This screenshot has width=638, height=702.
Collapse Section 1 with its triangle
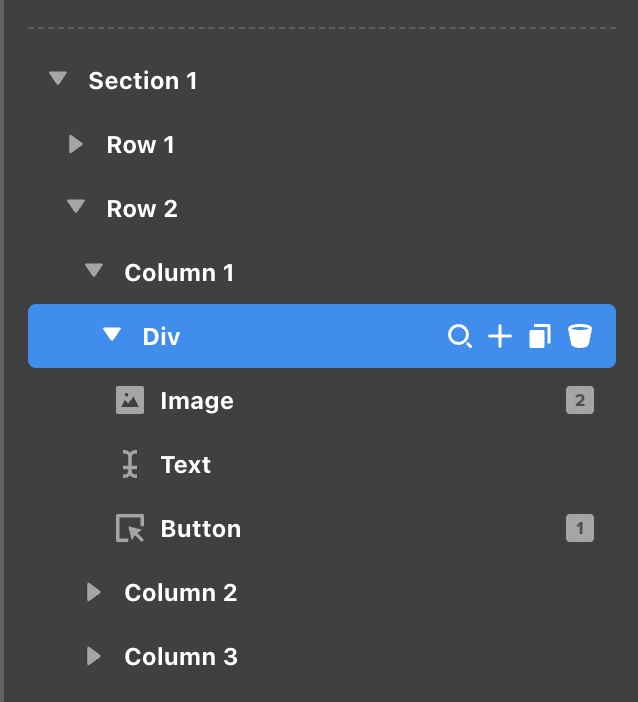coord(58,79)
